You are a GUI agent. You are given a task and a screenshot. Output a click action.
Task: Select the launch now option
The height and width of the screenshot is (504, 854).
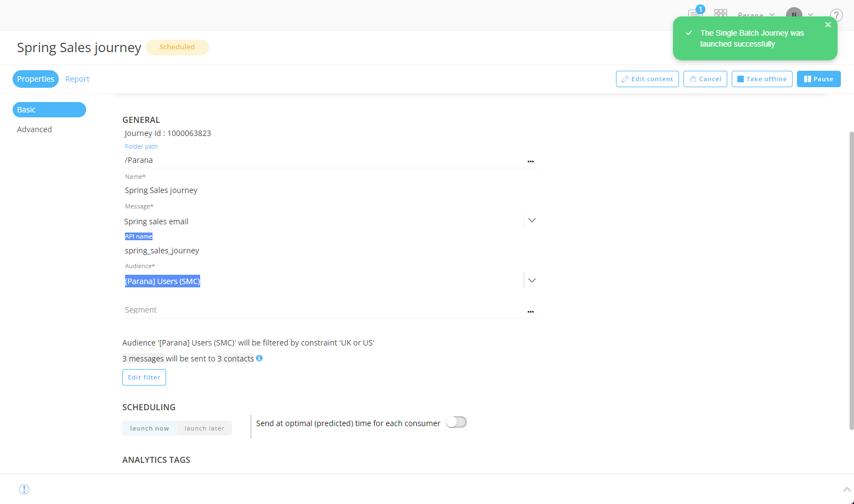click(150, 428)
